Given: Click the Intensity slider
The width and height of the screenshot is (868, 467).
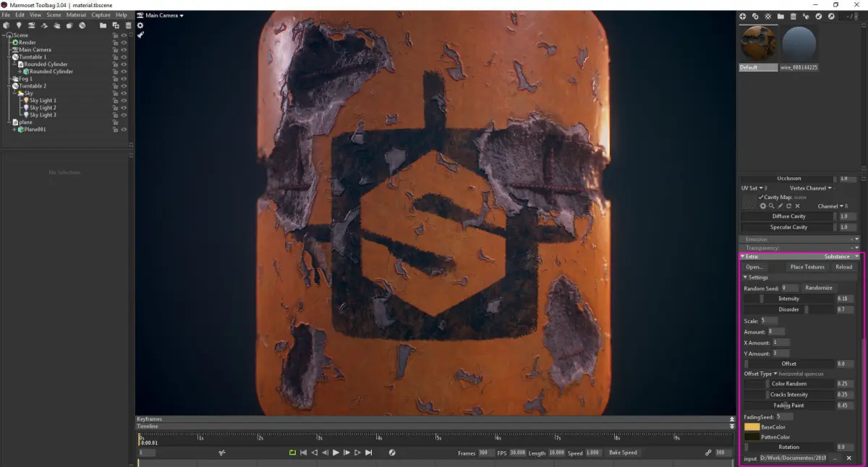Looking at the screenshot, I should click(x=789, y=299).
